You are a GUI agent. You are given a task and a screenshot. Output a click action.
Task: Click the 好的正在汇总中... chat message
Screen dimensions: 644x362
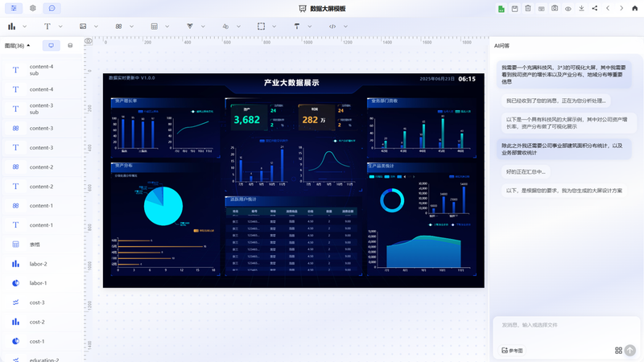[526, 172]
